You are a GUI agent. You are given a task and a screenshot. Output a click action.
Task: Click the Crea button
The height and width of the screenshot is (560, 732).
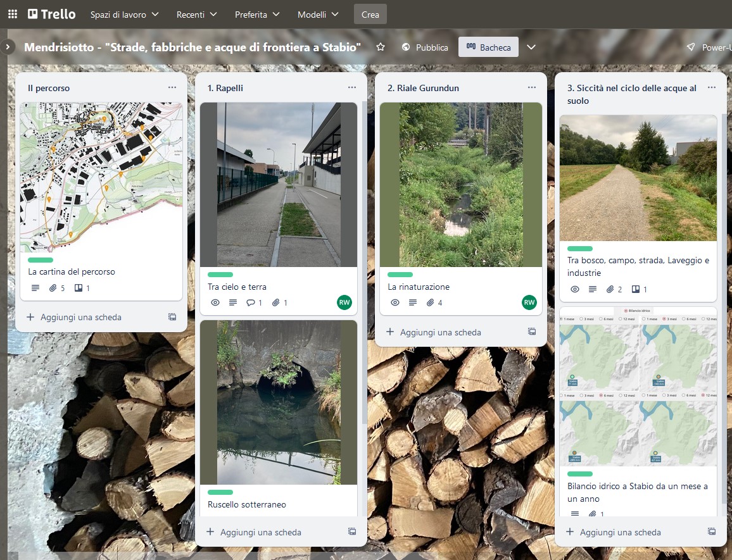370,14
